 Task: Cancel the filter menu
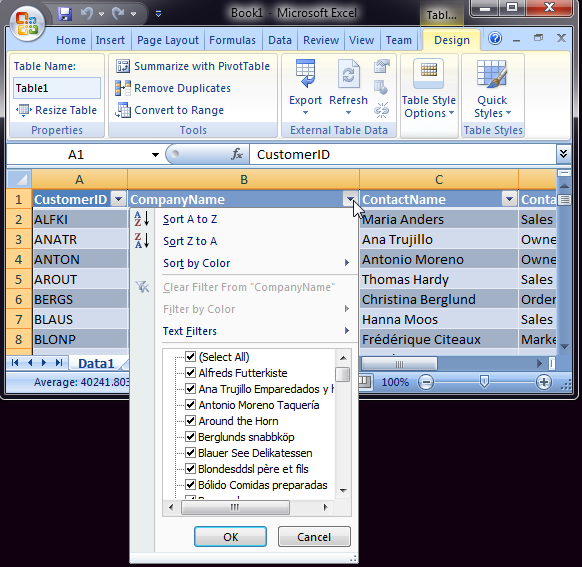pos(314,537)
